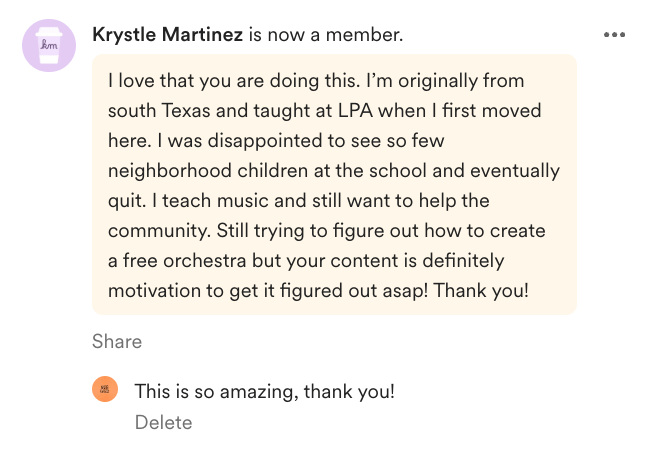Click the text 'community. Still trying to figure out'
Image resolution: width=650 pixels, height=454 pixels.
pos(263,231)
